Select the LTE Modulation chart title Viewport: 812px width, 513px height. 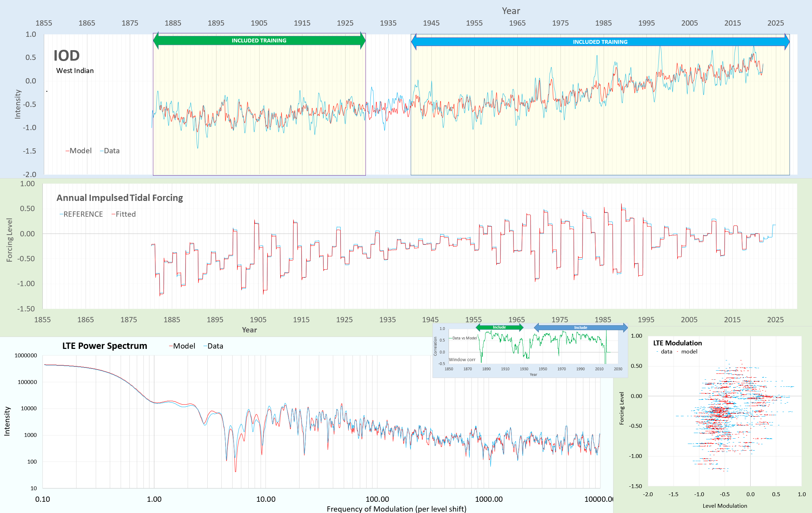pos(677,343)
